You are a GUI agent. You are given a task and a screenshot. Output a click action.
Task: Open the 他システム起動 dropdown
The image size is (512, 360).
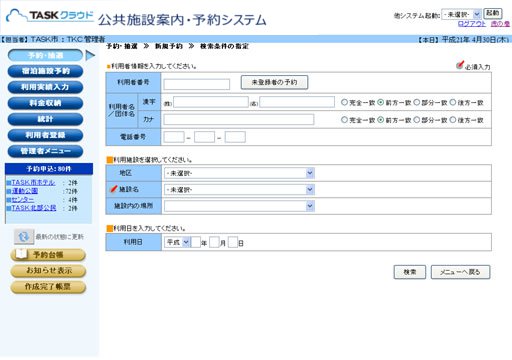pyautogui.click(x=461, y=14)
